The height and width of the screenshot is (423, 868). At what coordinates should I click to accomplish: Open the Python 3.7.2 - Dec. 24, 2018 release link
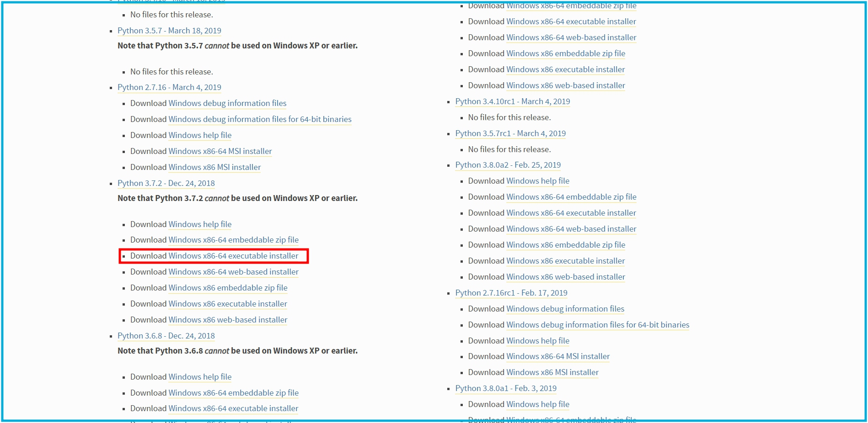click(x=166, y=183)
